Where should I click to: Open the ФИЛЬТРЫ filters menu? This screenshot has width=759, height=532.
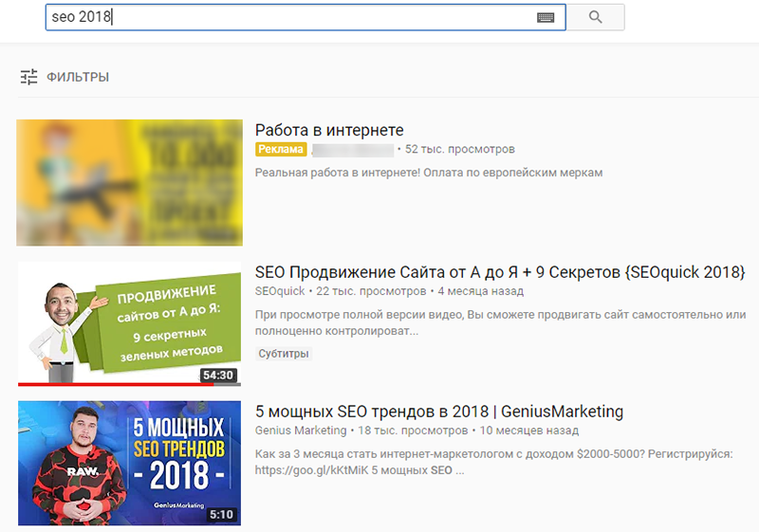78,77
